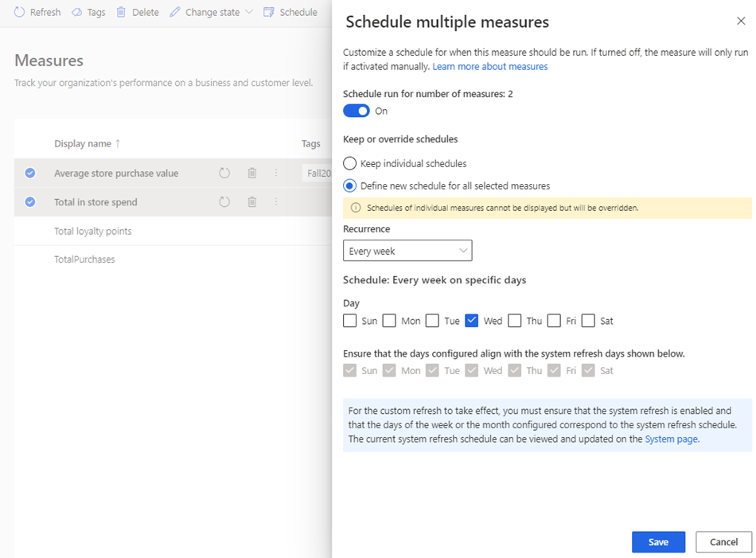Close the Schedule multiple measures panel

[741, 21]
